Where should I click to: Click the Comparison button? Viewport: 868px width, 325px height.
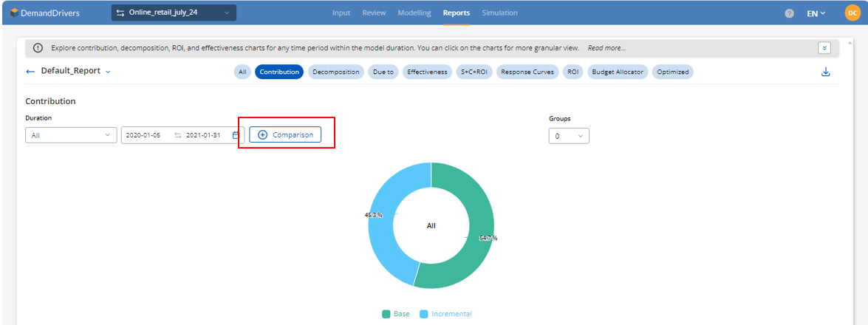coord(285,134)
